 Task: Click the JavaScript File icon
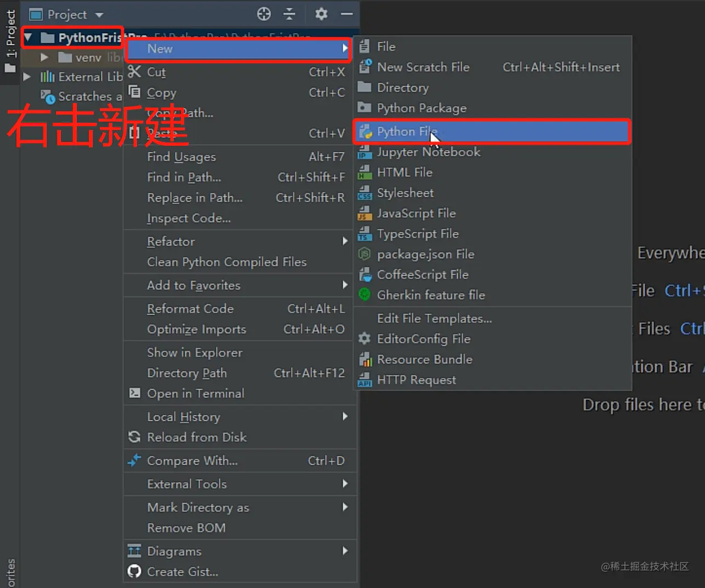(x=365, y=213)
